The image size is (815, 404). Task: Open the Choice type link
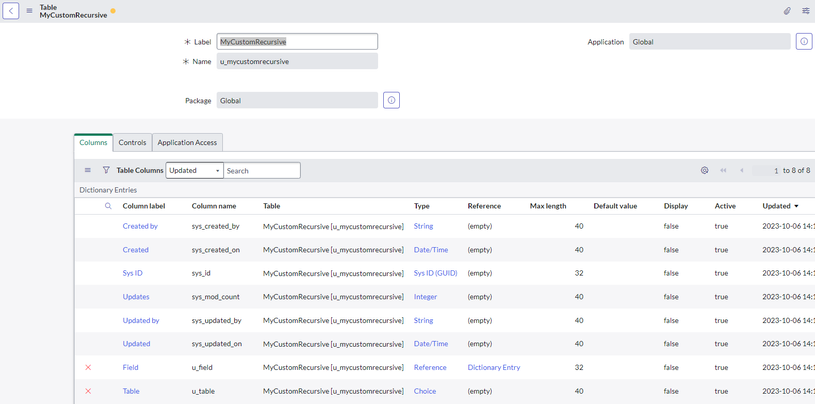(425, 391)
